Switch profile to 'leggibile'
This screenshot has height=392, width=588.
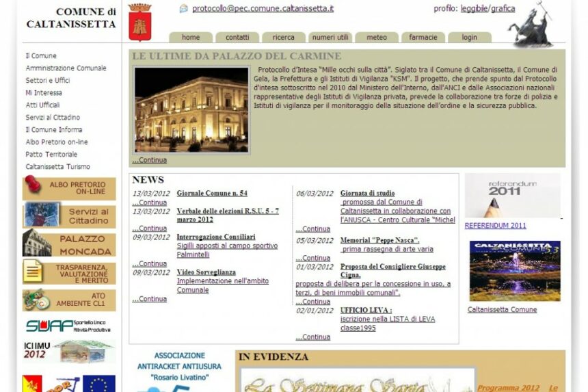tap(474, 9)
